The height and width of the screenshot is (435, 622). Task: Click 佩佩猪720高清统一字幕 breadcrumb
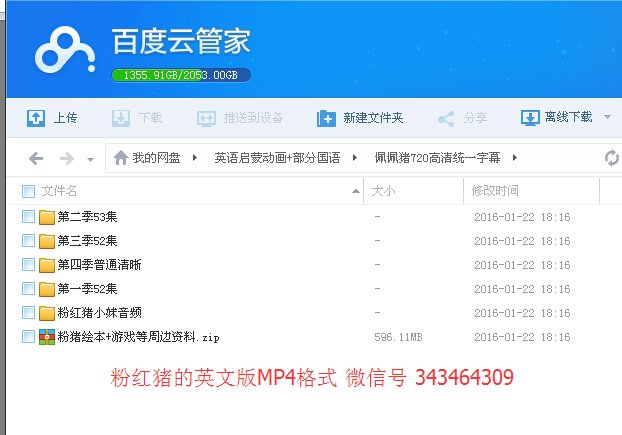pos(437,158)
